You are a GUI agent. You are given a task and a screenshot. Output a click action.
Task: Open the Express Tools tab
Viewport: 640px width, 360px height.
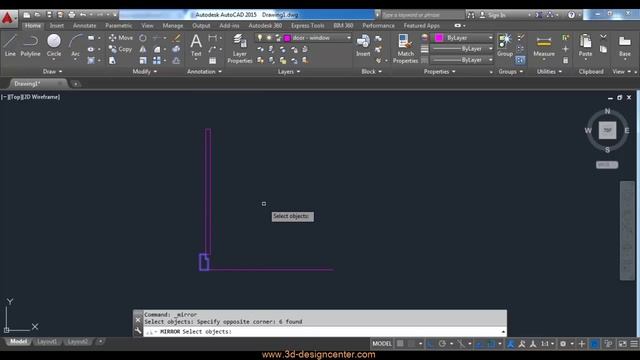[x=307, y=25]
